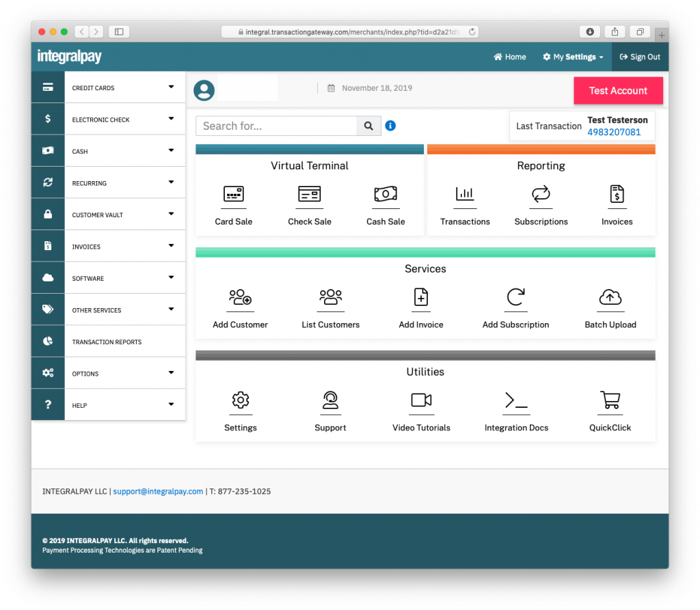Viewport: 700px width, 610px height.
Task: Open Cash Sale from Virtual Terminal
Action: tap(385, 202)
